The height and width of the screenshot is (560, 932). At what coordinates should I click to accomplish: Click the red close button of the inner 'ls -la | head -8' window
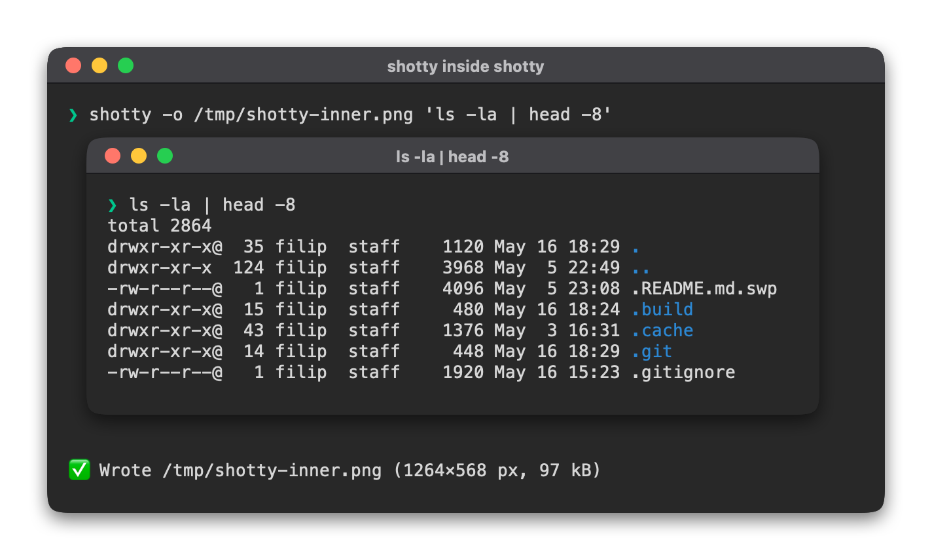click(x=113, y=156)
